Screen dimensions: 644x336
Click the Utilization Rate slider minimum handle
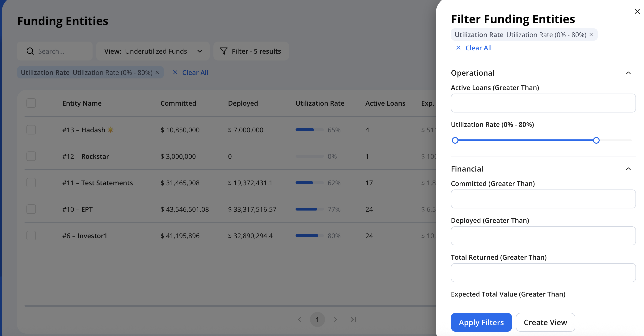tap(455, 140)
